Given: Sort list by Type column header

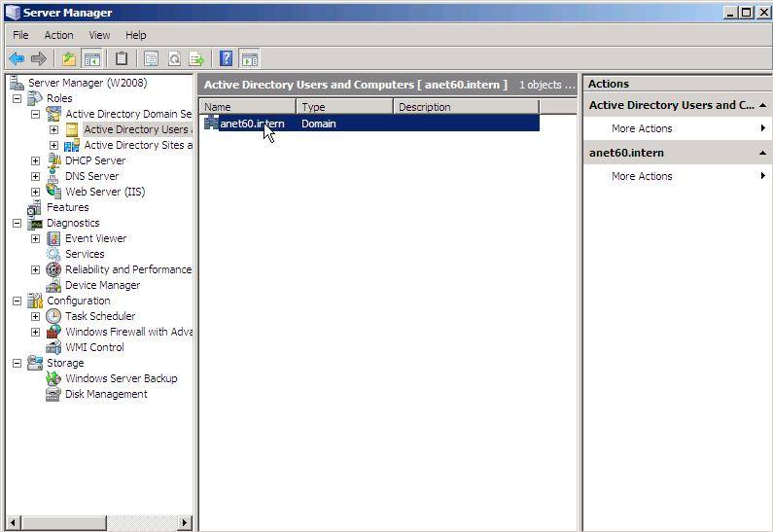Looking at the screenshot, I should (344, 107).
